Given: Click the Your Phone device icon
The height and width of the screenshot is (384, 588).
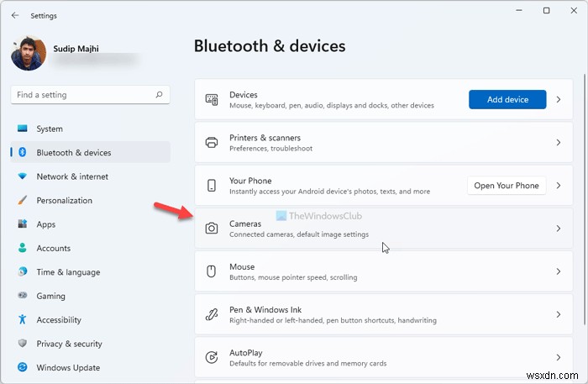Looking at the screenshot, I should (212, 185).
